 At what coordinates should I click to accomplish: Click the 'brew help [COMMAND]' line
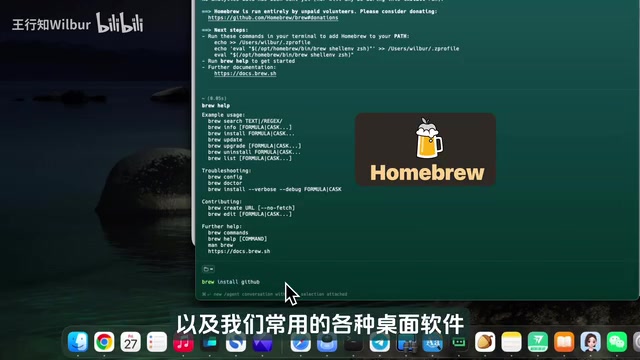tap(237, 239)
